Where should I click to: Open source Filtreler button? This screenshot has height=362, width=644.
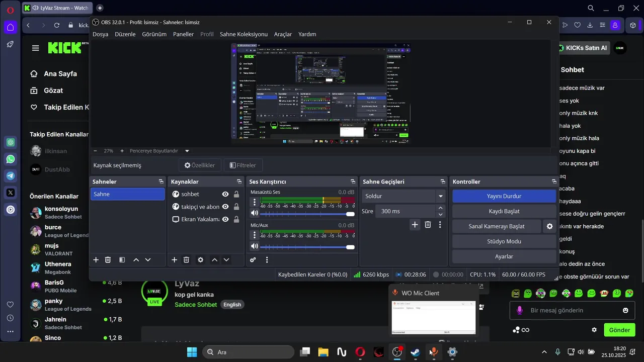pyautogui.click(x=243, y=165)
